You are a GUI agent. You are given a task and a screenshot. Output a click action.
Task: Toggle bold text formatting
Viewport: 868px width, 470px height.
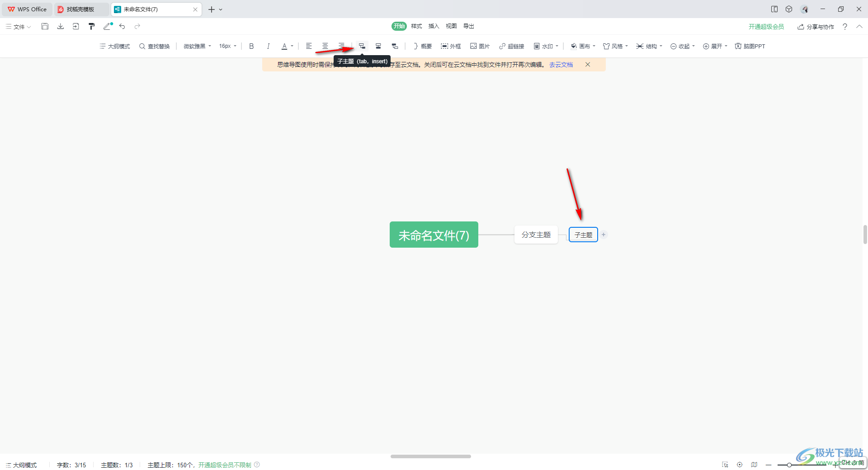(252, 46)
